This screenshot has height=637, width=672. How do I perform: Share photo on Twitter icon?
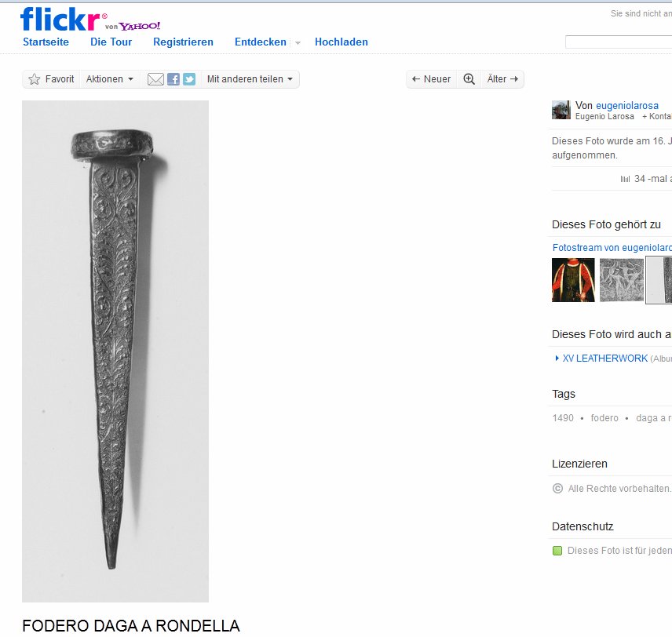tap(189, 79)
